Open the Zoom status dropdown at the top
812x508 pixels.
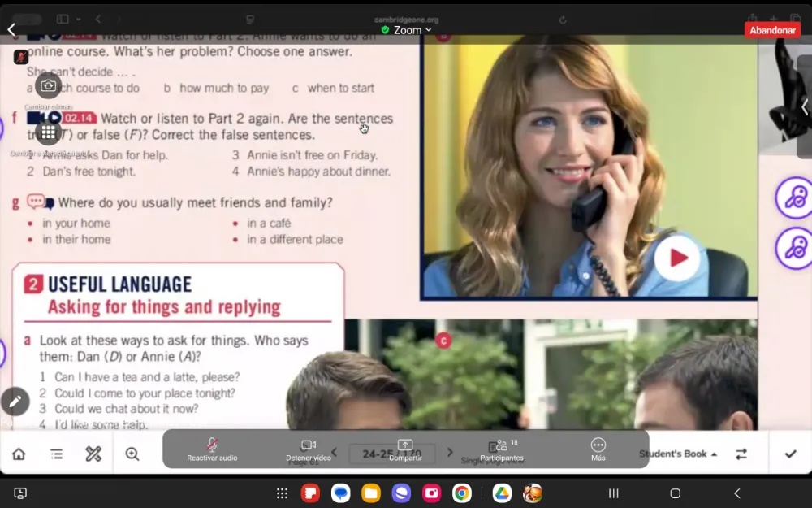(x=406, y=29)
